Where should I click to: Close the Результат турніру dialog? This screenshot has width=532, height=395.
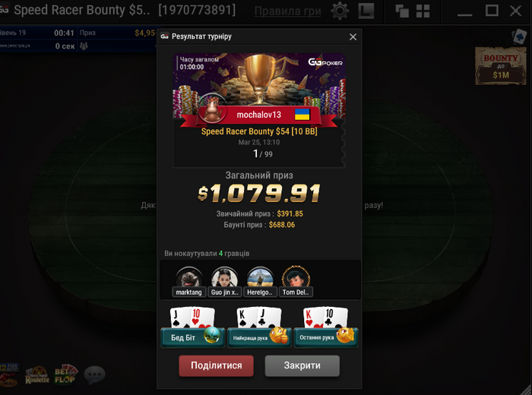(353, 36)
